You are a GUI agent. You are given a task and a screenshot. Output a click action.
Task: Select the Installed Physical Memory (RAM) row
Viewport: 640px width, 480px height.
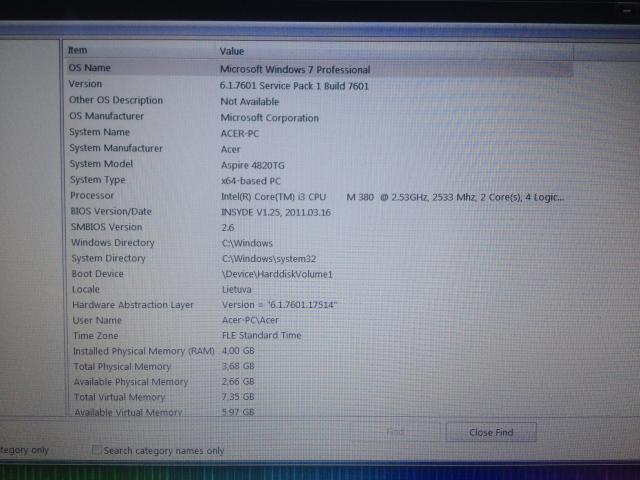click(143, 351)
